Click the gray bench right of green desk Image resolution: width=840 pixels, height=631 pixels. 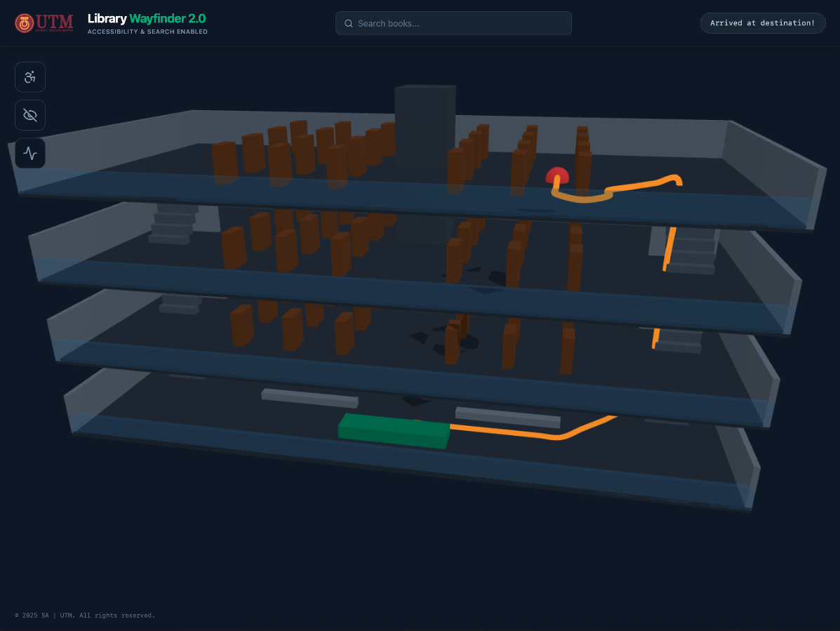click(507, 417)
